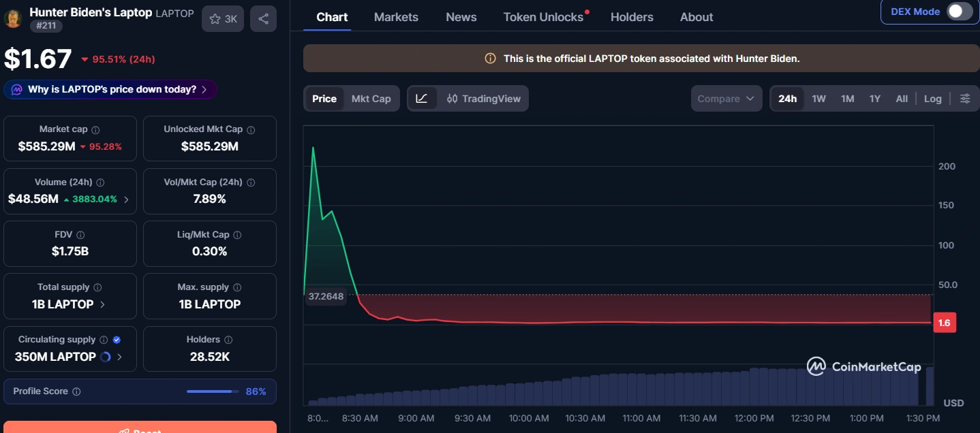Image resolution: width=980 pixels, height=433 pixels.
Task: Click the FDV info icon
Action: coord(80,235)
